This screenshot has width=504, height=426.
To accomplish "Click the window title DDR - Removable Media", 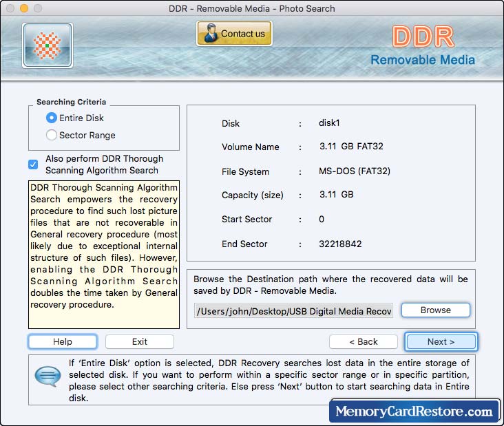I will click(x=252, y=8).
